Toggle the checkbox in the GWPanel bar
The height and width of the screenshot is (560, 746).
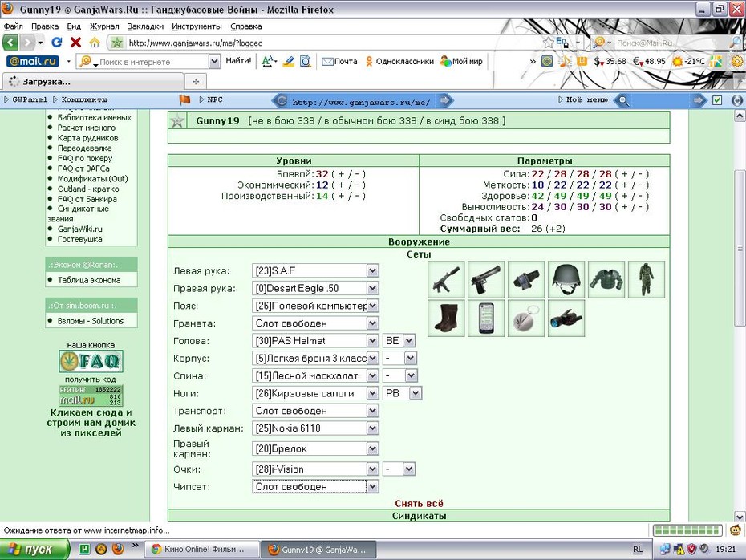(x=717, y=100)
